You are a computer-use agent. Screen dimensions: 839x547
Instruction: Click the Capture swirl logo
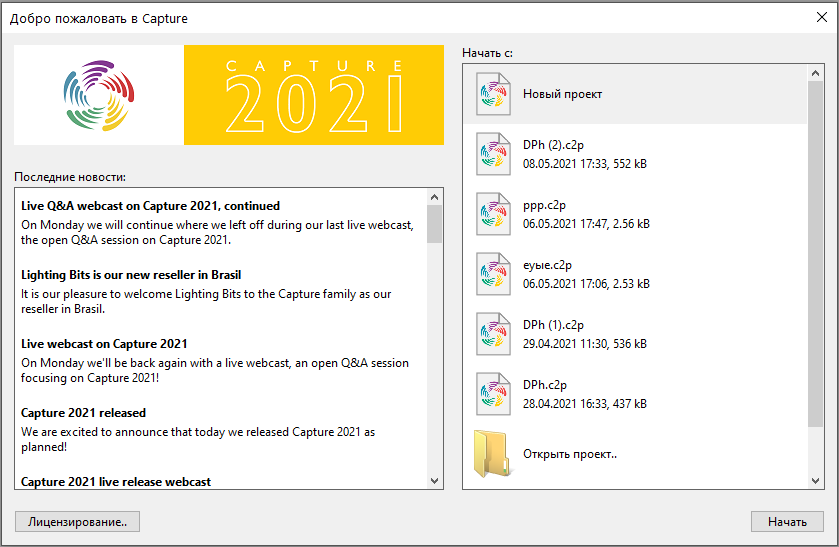pos(99,95)
